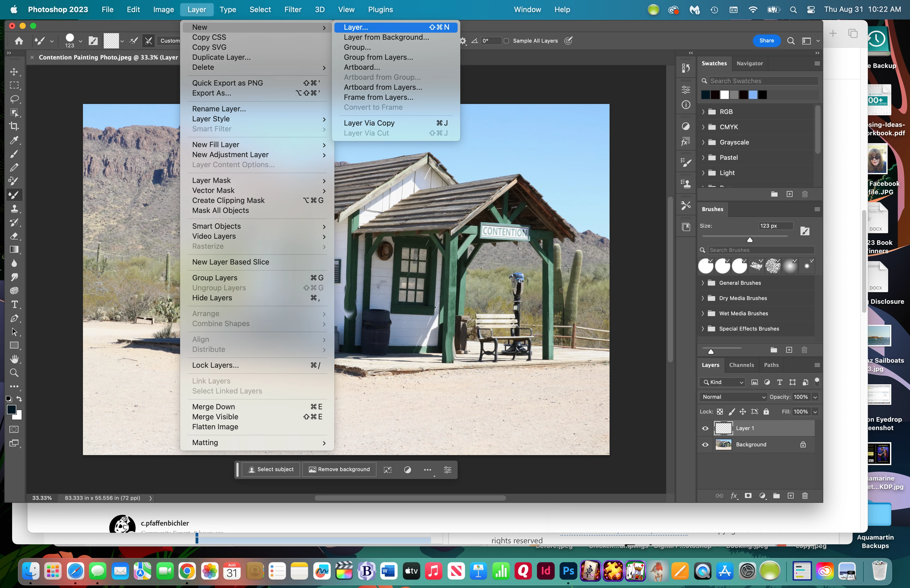Select the Crop tool
910x588 pixels.
tap(14, 126)
